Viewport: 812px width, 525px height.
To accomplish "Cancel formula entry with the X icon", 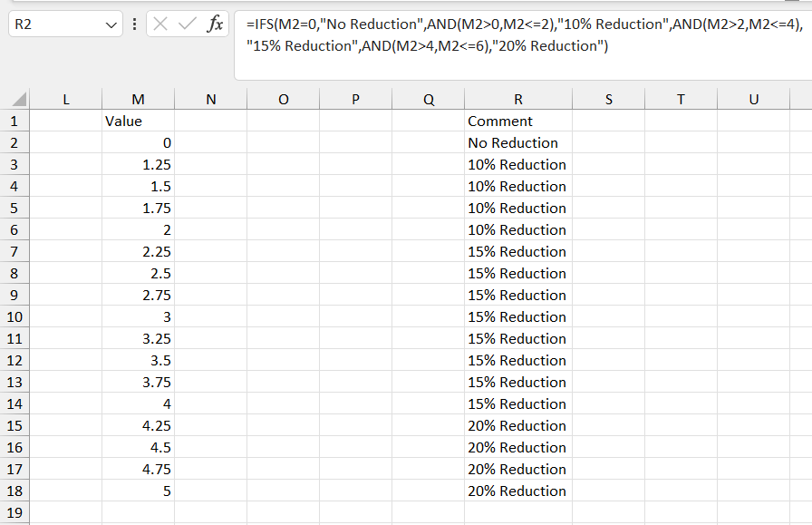I will pos(160,24).
